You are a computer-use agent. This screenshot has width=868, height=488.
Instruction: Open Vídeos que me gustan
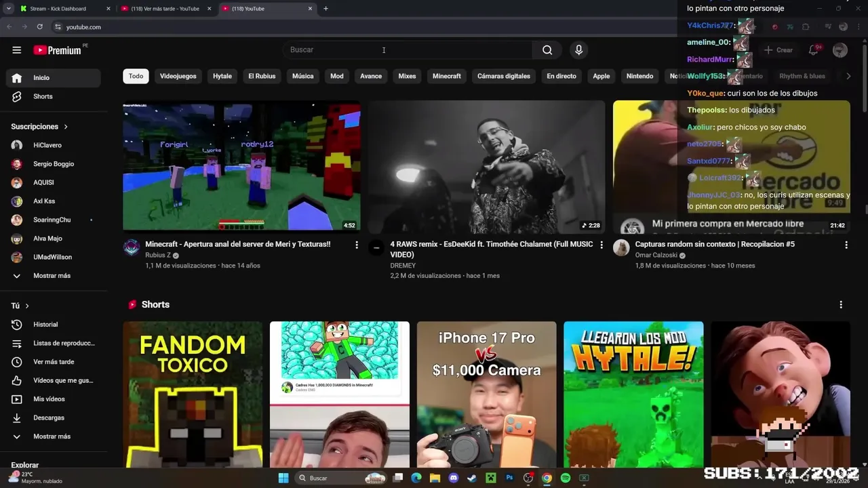[54, 380]
